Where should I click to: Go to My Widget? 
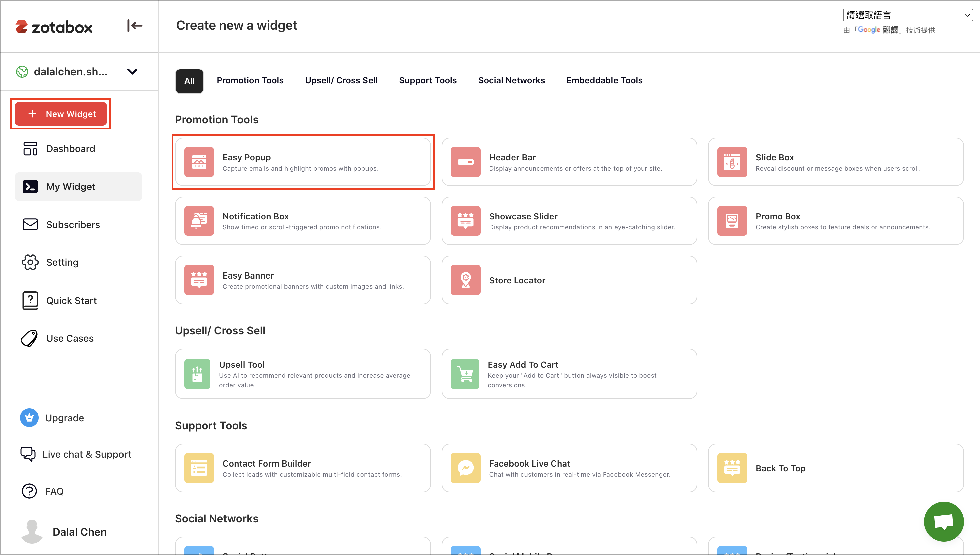click(x=78, y=187)
